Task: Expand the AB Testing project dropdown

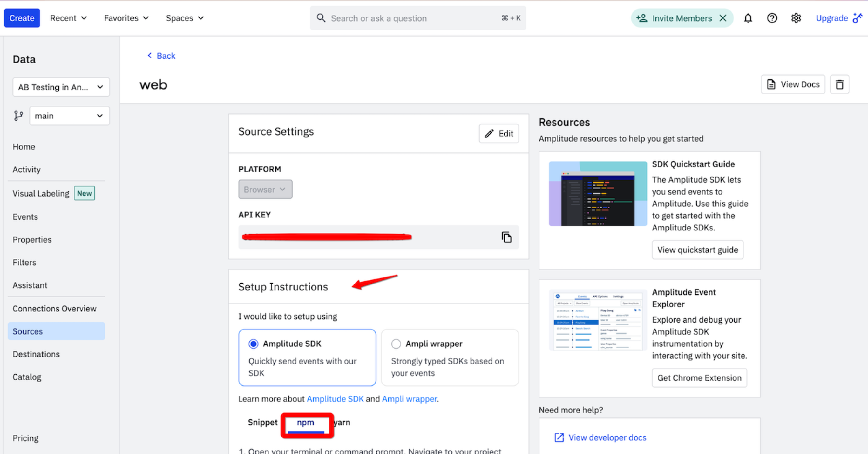Action: 61,87
